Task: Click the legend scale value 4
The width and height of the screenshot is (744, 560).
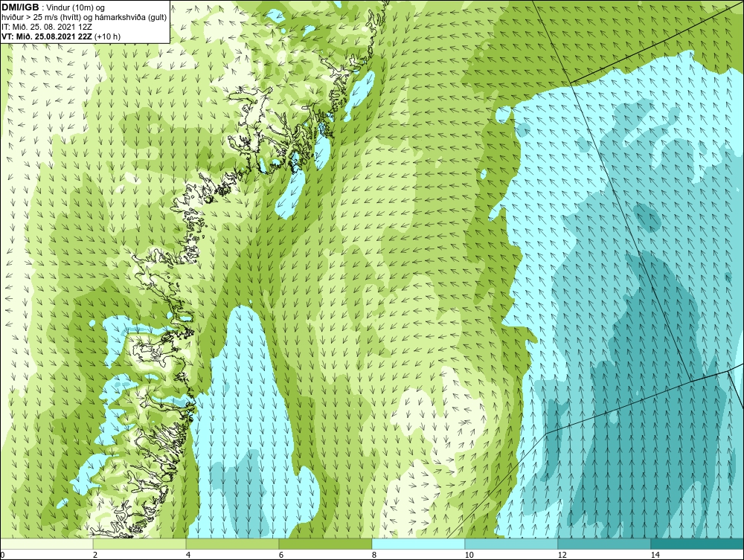Action: tap(188, 555)
